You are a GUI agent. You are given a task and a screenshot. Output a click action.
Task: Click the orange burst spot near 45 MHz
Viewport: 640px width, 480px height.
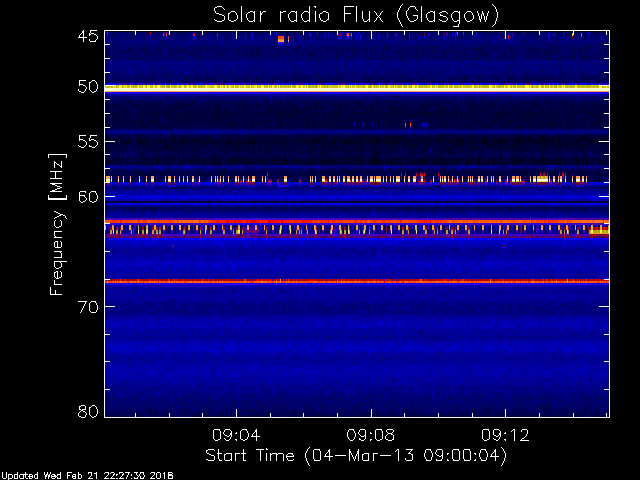pyautogui.click(x=281, y=39)
